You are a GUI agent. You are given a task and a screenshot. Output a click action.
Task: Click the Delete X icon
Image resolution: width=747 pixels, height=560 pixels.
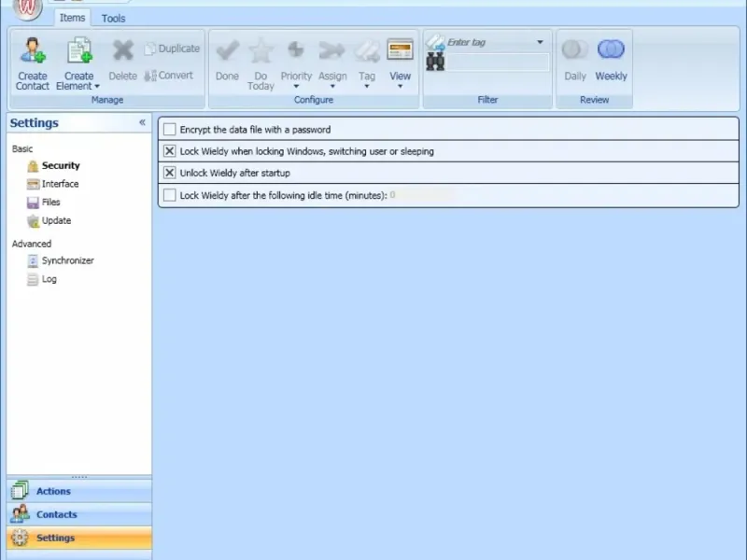tap(122, 50)
